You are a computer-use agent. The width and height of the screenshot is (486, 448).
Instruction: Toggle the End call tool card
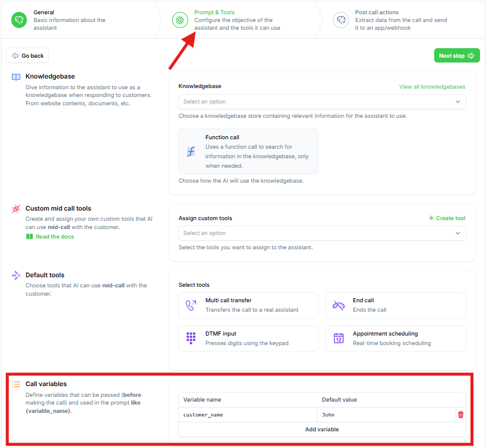(395, 305)
